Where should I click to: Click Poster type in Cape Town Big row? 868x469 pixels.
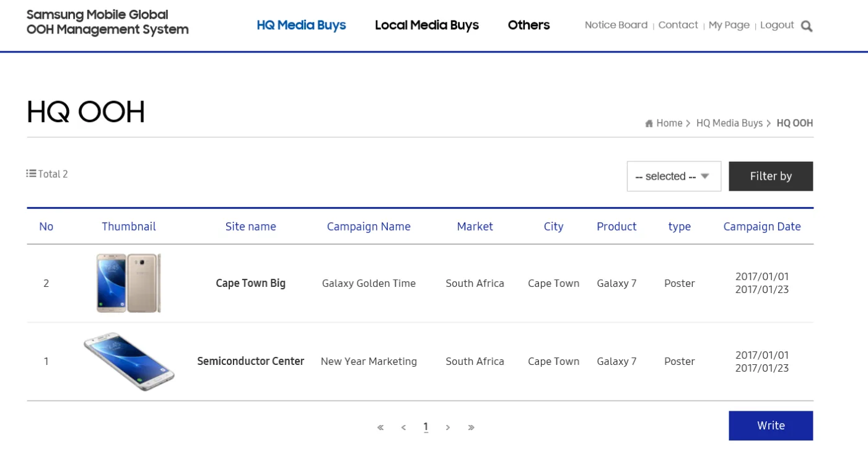pyautogui.click(x=679, y=283)
